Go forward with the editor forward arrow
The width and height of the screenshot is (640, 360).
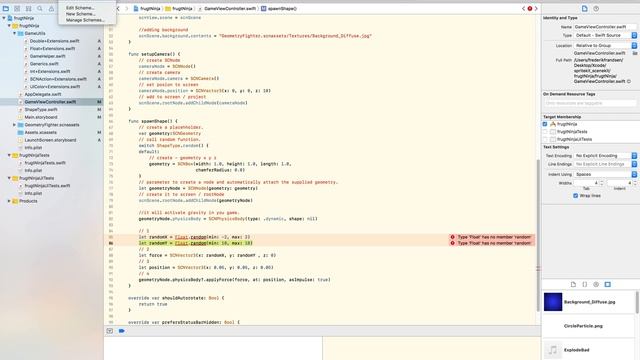click(127, 8)
